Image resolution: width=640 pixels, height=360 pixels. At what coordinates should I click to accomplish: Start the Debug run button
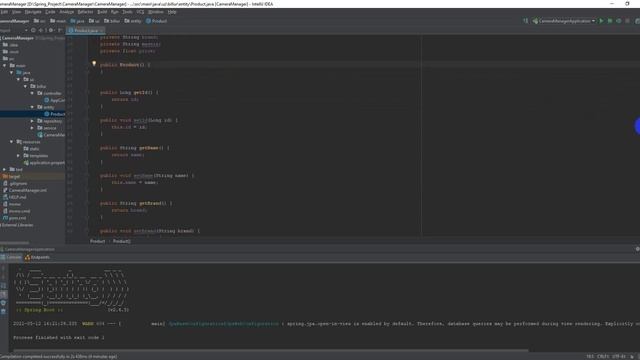click(x=610, y=21)
